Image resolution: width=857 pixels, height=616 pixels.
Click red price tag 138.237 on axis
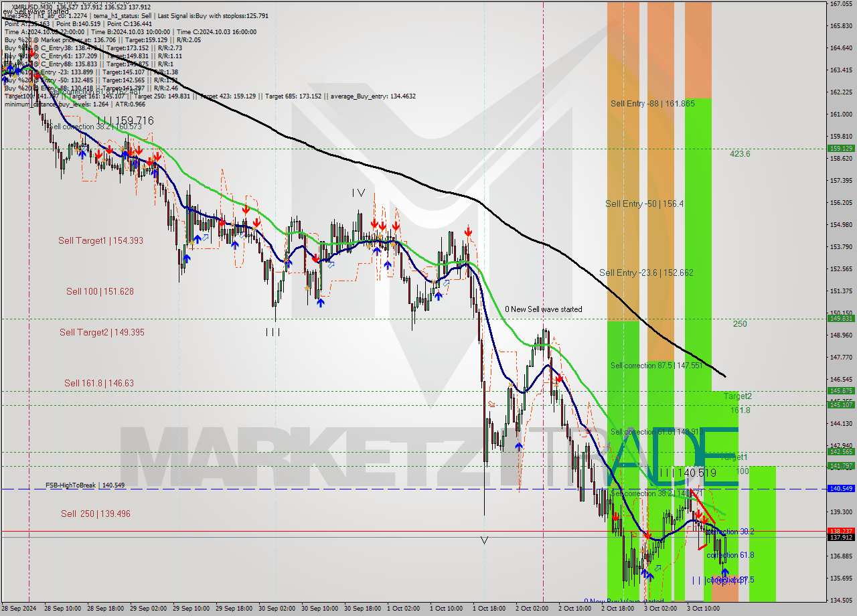pos(840,531)
